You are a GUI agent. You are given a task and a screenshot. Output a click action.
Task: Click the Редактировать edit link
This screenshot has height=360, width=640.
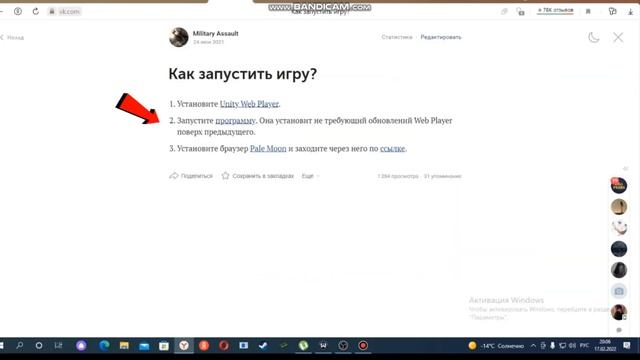coord(441,37)
